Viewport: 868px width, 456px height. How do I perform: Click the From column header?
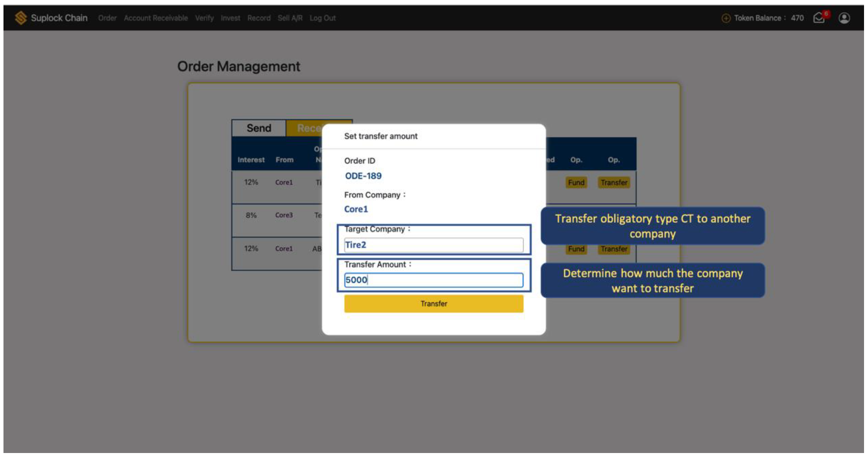(285, 160)
